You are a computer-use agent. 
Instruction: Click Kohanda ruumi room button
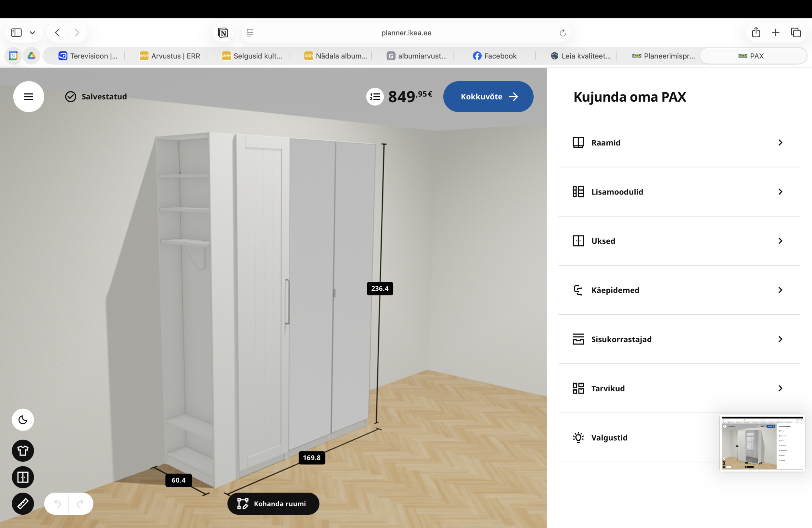click(273, 503)
